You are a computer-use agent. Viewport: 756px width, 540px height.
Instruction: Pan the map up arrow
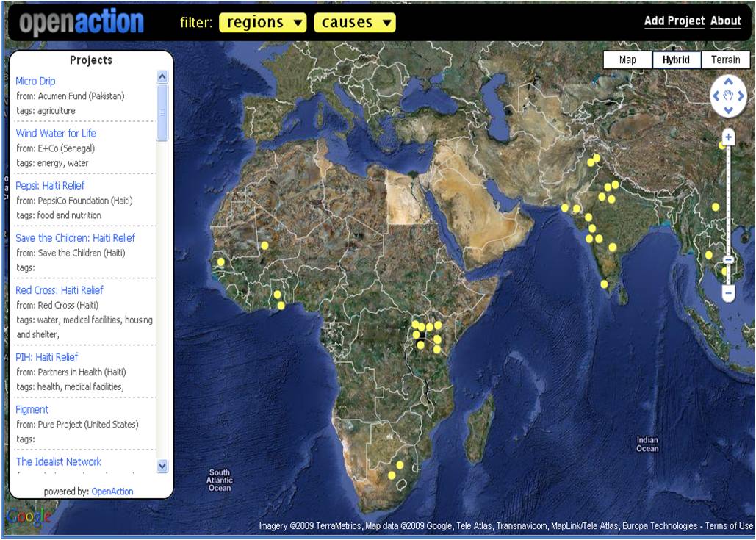pyautogui.click(x=728, y=82)
